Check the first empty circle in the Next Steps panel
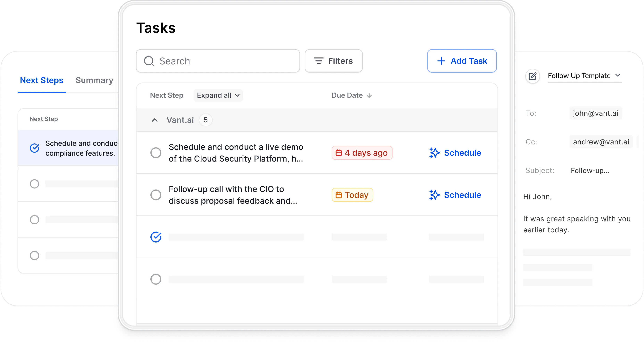This screenshot has height=343, width=644. (x=35, y=184)
